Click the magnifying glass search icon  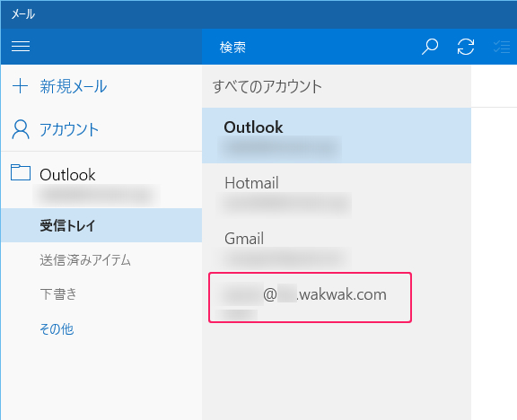tap(430, 47)
